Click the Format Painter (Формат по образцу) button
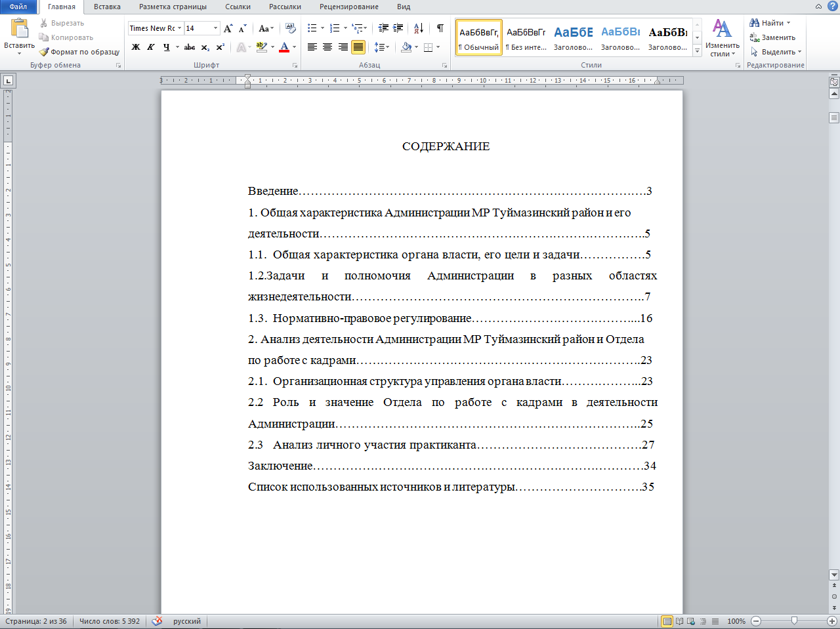The image size is (840, 629). coord(79,52)
